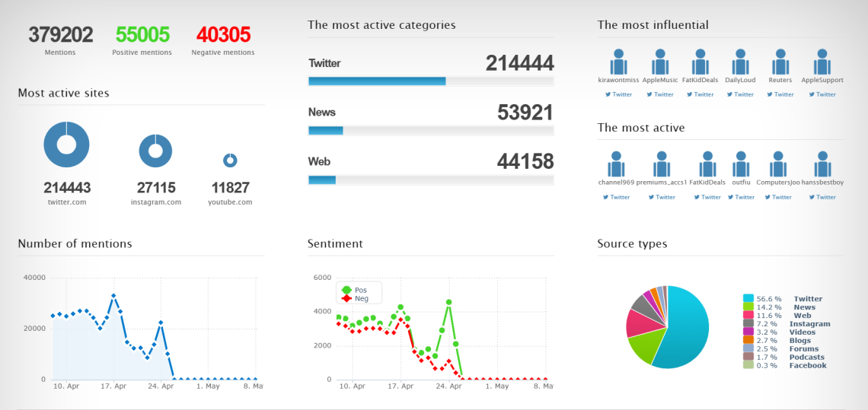The width and height of the screenshot is (868, 410).
Task: Click ComputersJoo user avatar icon
Action: click(x=778, y=164)
